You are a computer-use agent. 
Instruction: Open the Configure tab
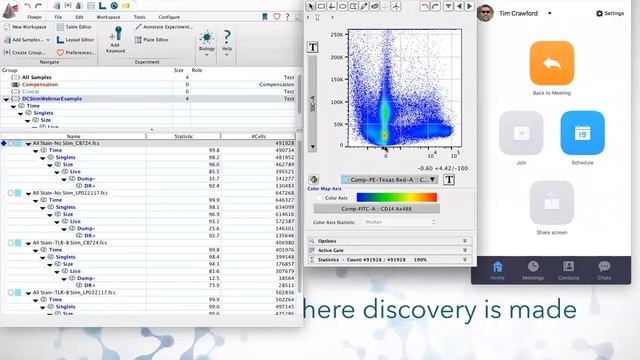[169, 17]
